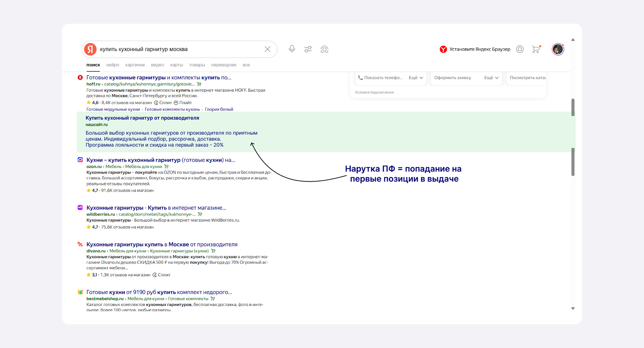Viewport: 644px width, 348px height.
Task: Switch to the нейро tab
Action: click(113, 65)
